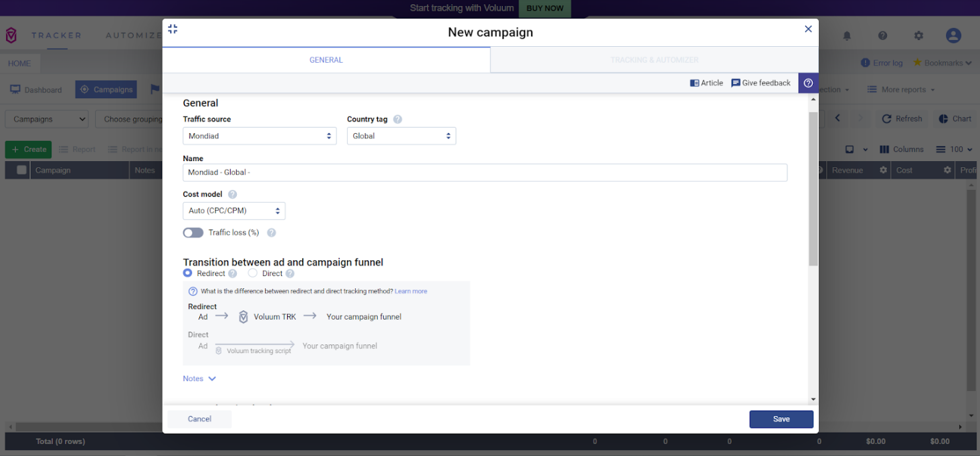Enable the Traffic loss (%) toggle
Viewport: 980px width, 456px height.
tap(193, 233)
